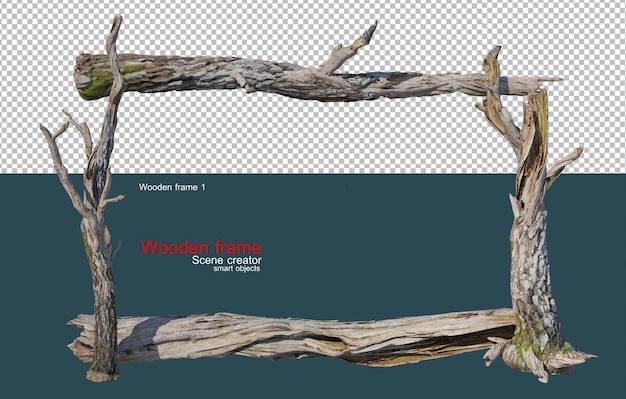The width and height of the screenshot is (626, 399).
Task: Click the 'Wooden frame 1' label
Action: click(x=172, y=187)
